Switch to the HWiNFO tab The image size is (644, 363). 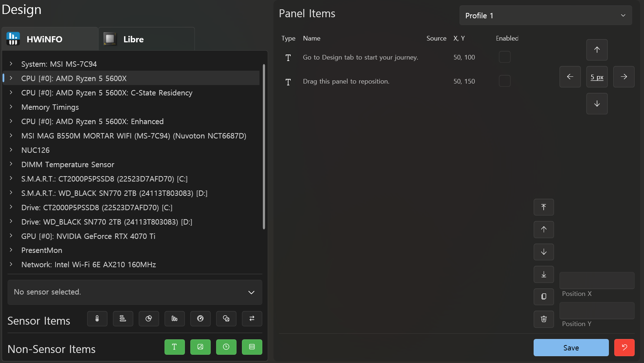click(50, 39)
